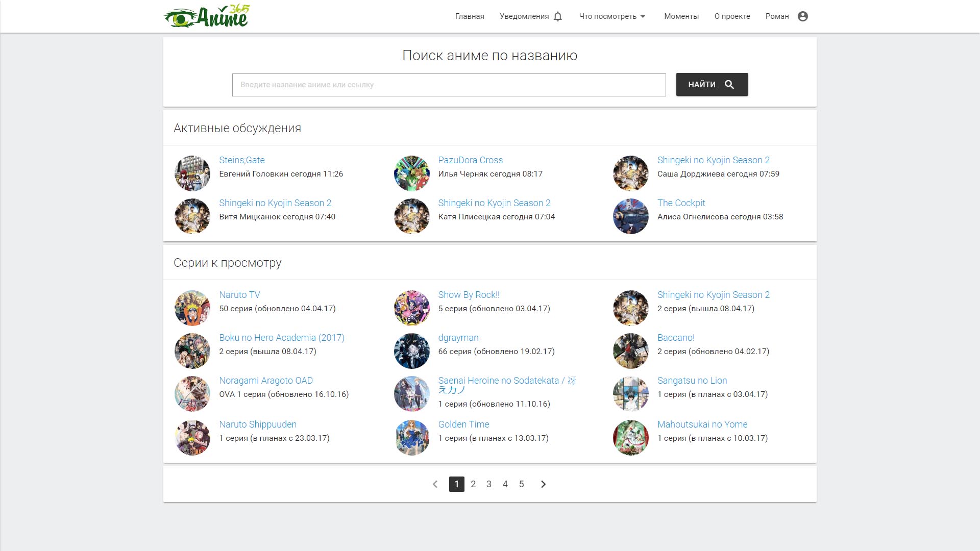This screenshot has height=551, width=980.
Task: Click the magnifier icon on НАЙТИ button
Action: pos(730,84)
